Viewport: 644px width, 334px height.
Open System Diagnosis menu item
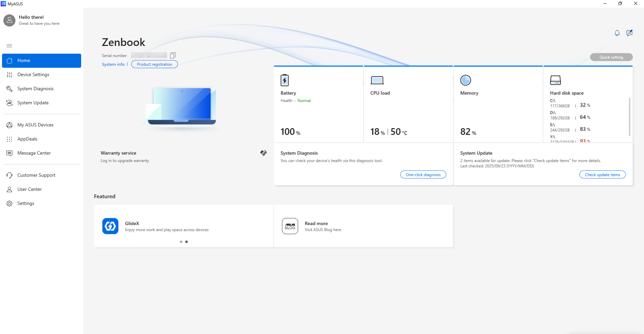pos(42,89)
